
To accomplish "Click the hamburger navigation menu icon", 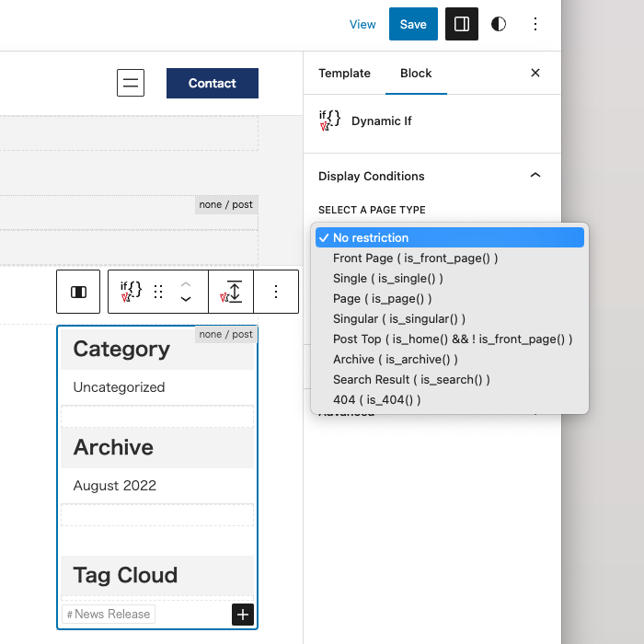I will pyautogui.click(x=131, y=83).
